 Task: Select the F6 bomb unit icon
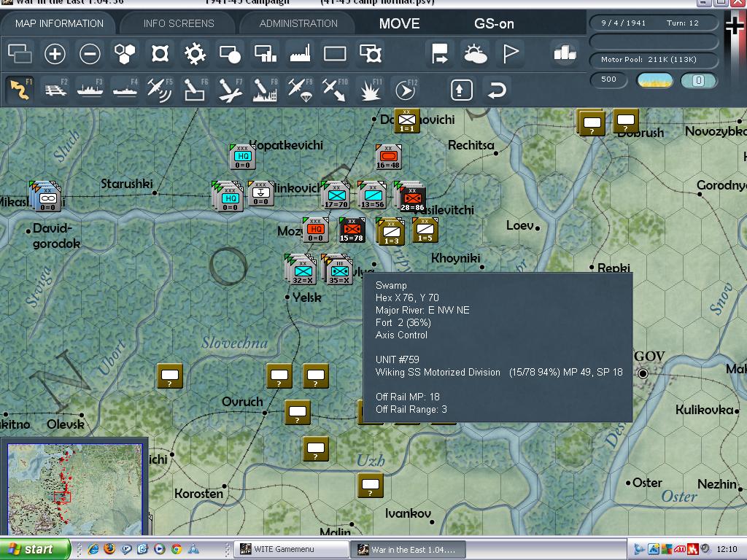(196, 90)
